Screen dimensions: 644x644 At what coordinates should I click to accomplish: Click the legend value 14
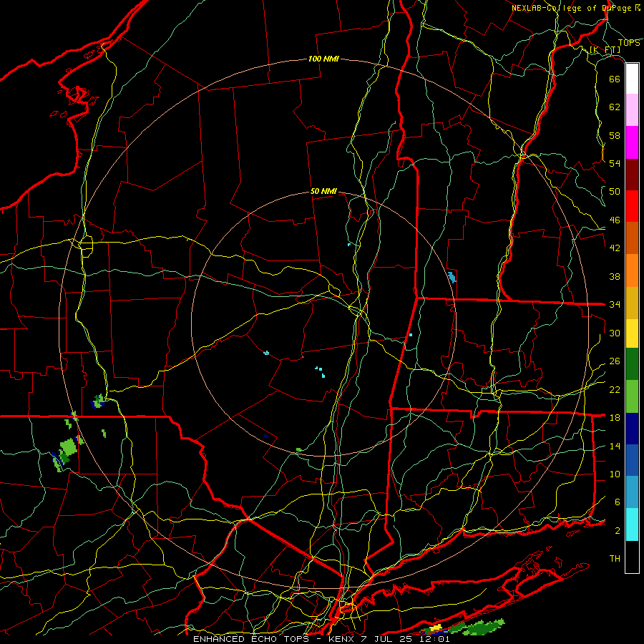tap(615, 446)
